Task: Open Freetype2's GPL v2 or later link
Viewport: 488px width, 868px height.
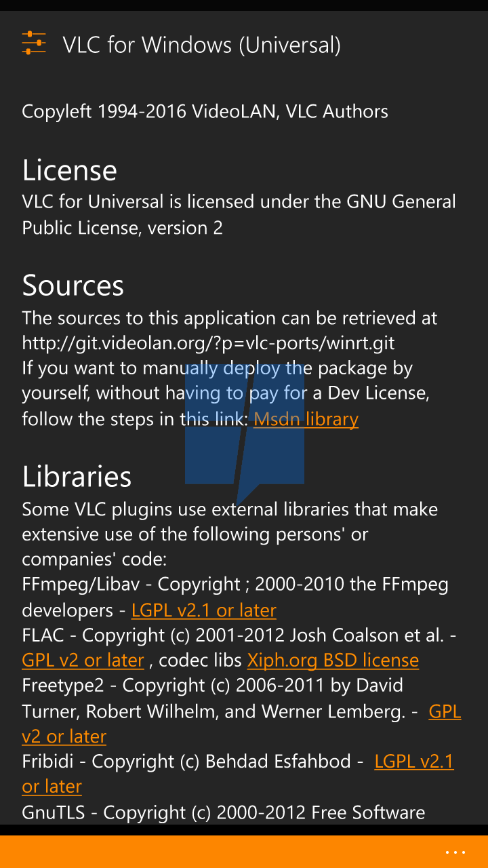Action: [x=445, y=711]
